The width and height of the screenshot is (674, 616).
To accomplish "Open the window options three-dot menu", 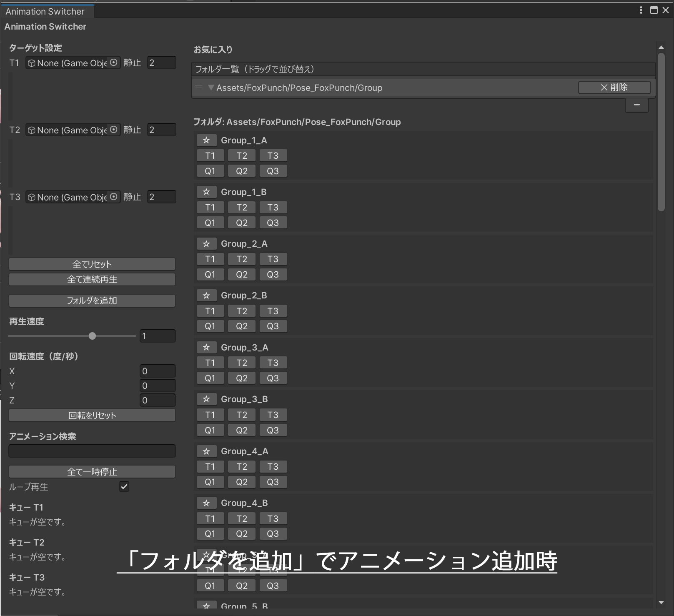I will [x=641, y=10].
